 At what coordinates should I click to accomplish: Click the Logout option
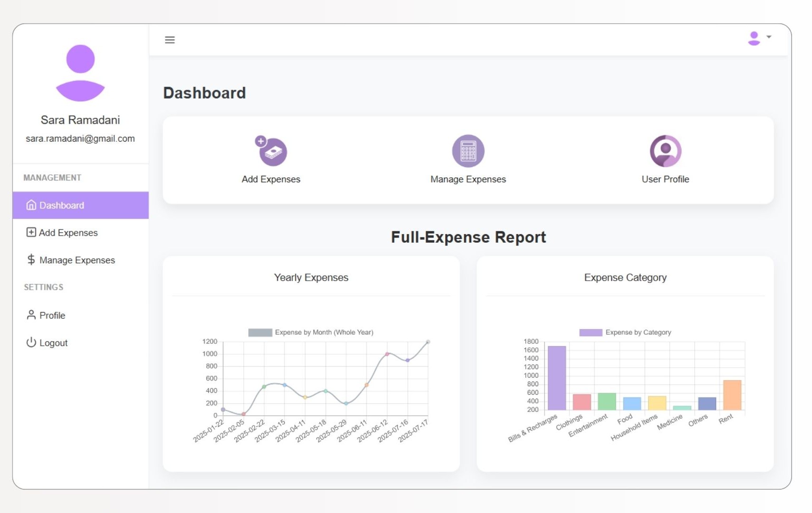53,342
